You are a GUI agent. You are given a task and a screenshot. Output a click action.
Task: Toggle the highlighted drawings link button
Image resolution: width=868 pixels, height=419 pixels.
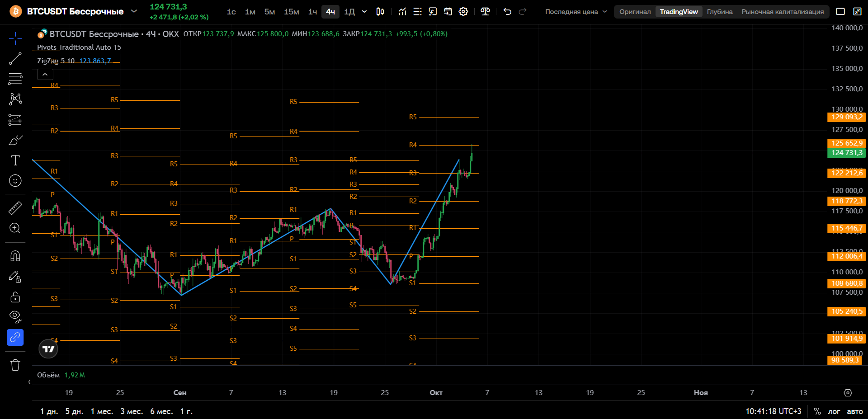tap(15, 337)
